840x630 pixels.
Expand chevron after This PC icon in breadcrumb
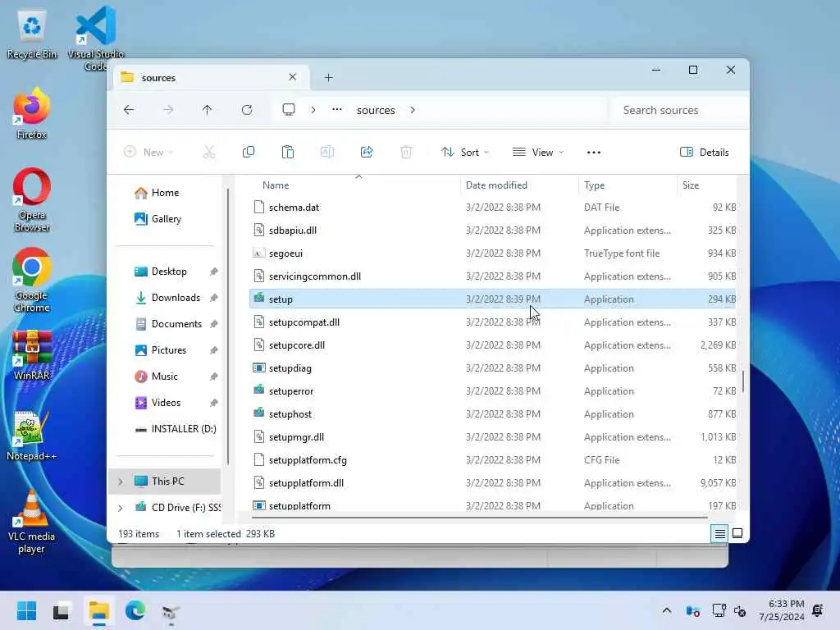313,110
